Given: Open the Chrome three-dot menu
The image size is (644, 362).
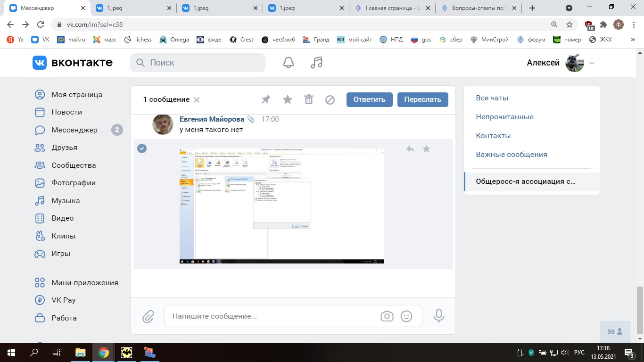Looking at the screenshot, I should point(634,25).
